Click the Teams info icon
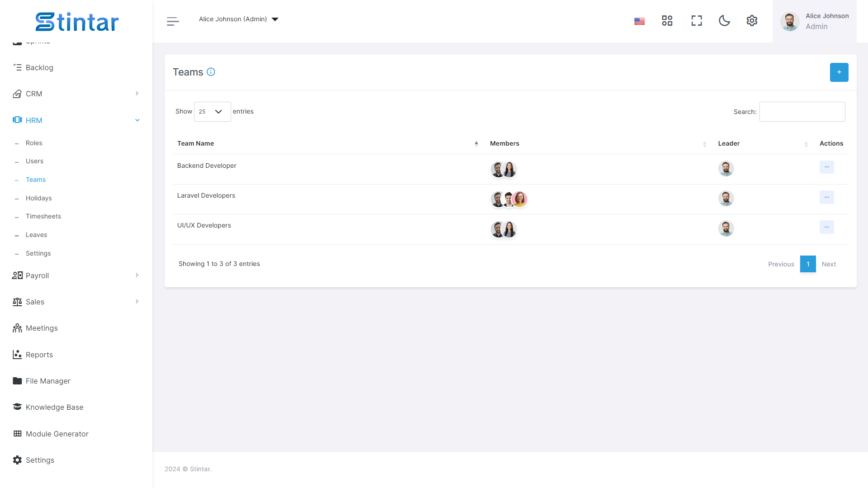The image size is (868, 488). pos(211,72)
